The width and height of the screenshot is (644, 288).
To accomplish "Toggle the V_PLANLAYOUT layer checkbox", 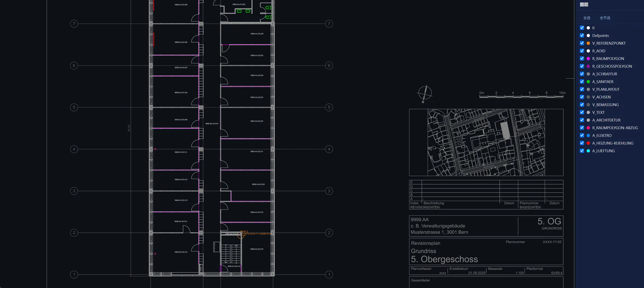I will point(582,89).
